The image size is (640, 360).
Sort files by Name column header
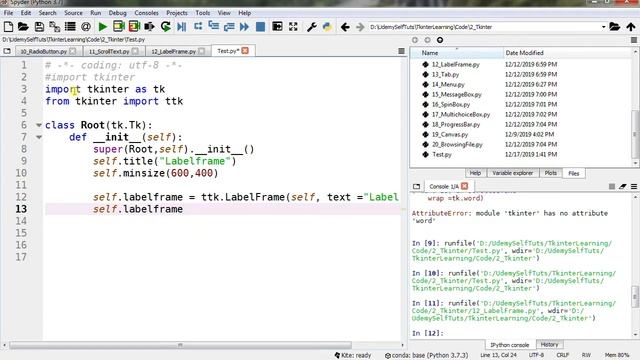click(456, 53)
